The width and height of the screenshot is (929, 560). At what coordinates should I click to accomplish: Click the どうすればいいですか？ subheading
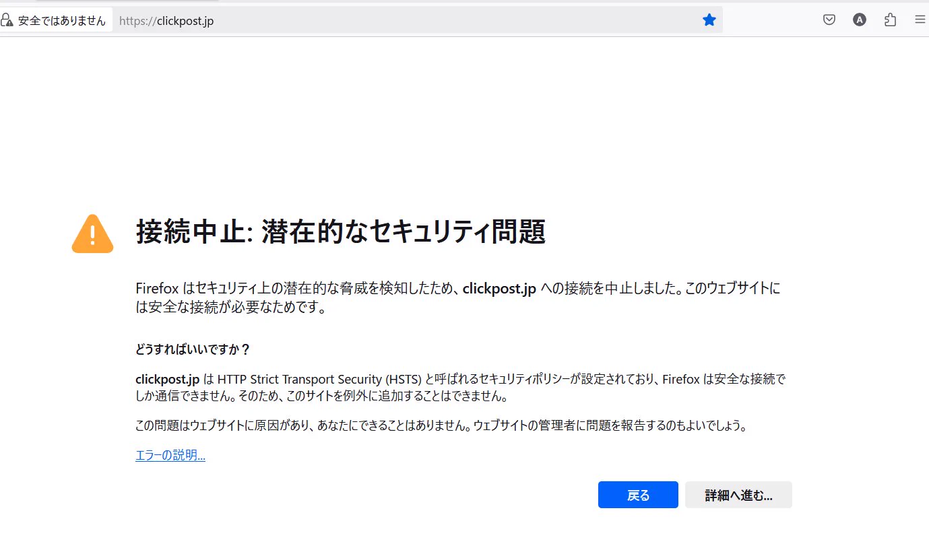coord(193,350)
